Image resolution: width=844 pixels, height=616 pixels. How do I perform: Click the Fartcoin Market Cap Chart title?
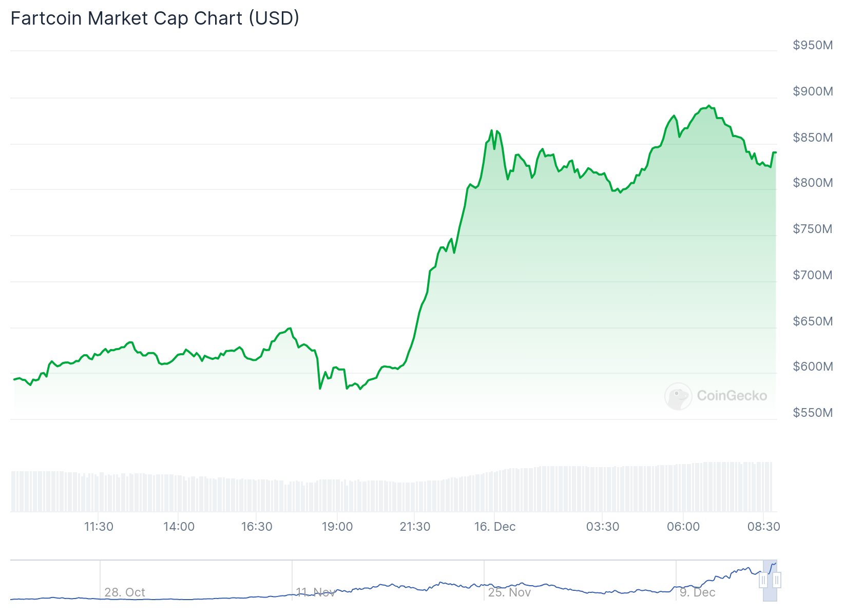[155, 18]
